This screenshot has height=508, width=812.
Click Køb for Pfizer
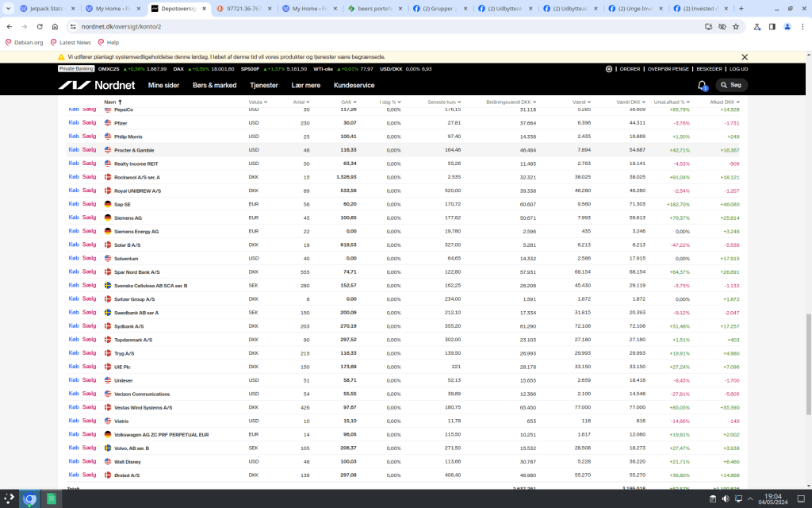pyautogui.click(x=74, y=123)
